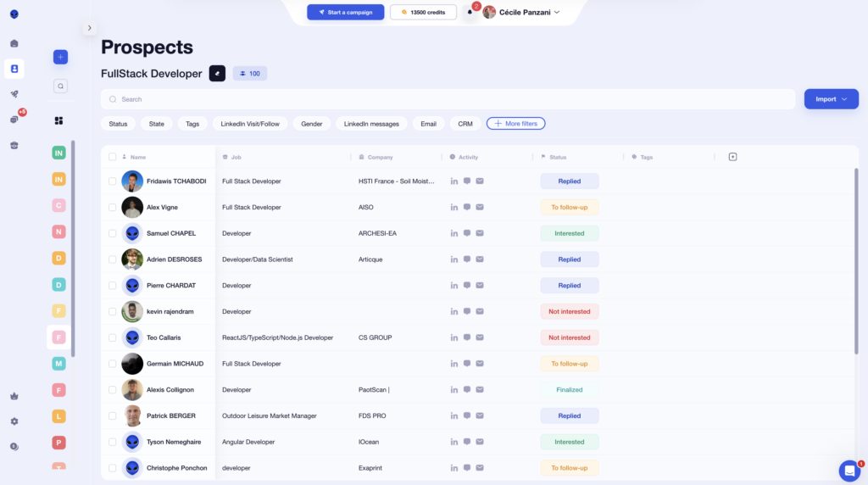
Task: Toggle the select-all checkbox in header
Action: point(113,157)
